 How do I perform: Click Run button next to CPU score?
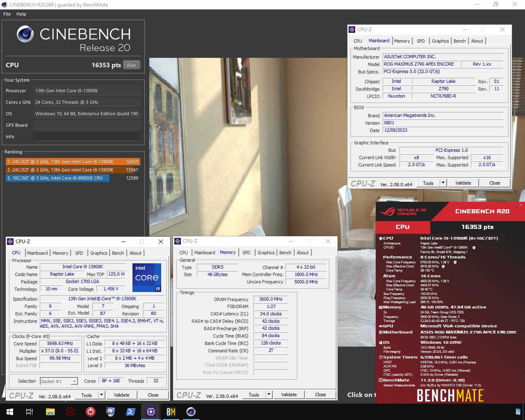coord(132,65)
